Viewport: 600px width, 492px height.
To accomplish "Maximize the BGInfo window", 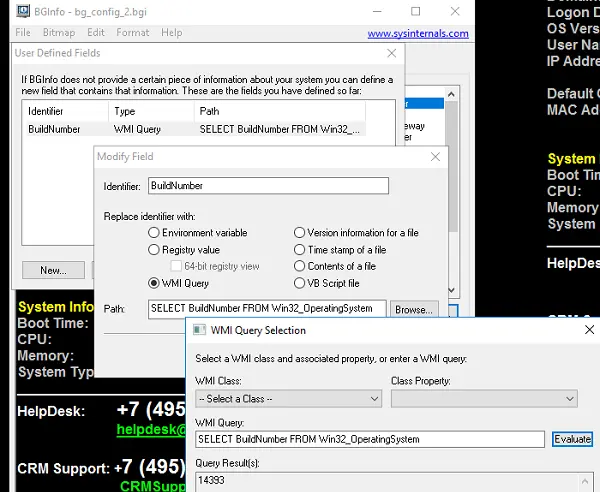I will 416,11.
